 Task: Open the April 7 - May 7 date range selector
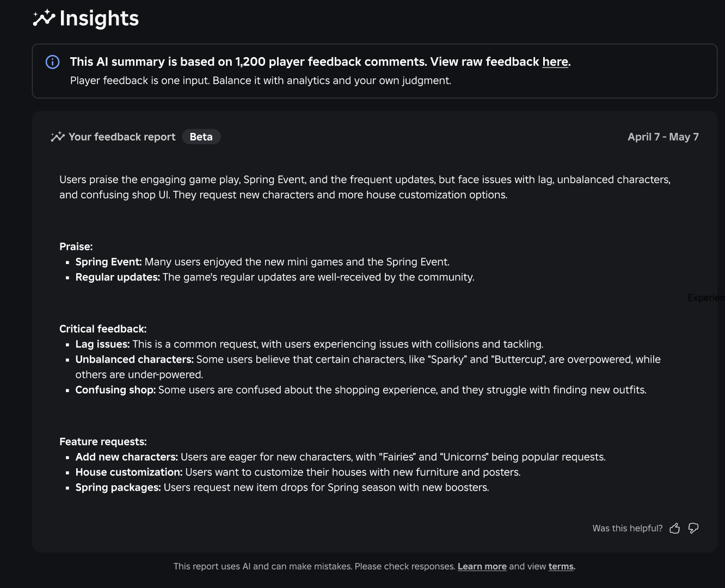663,137
